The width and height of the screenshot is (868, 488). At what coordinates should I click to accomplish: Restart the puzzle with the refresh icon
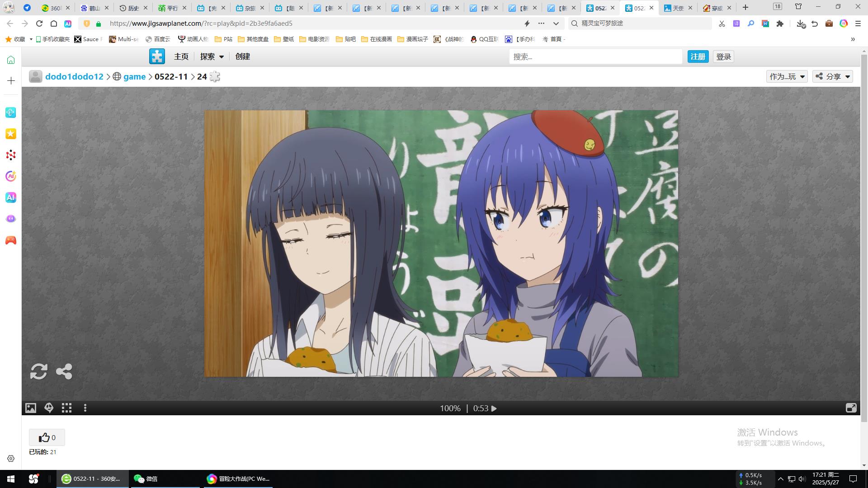pos(39,371)
